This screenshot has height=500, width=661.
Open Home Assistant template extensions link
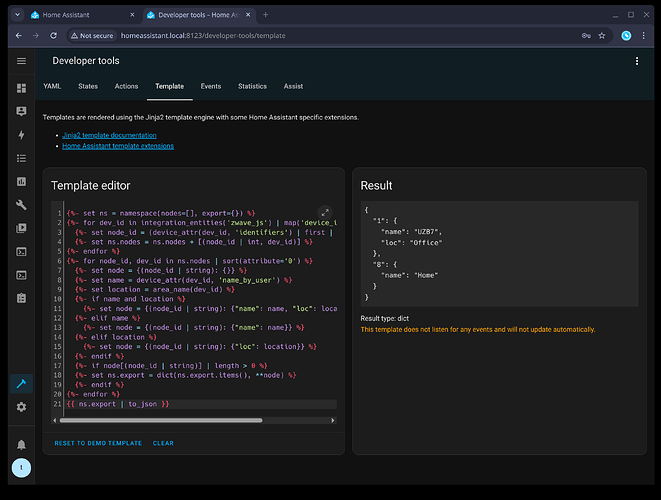click(x=118, y=146)
